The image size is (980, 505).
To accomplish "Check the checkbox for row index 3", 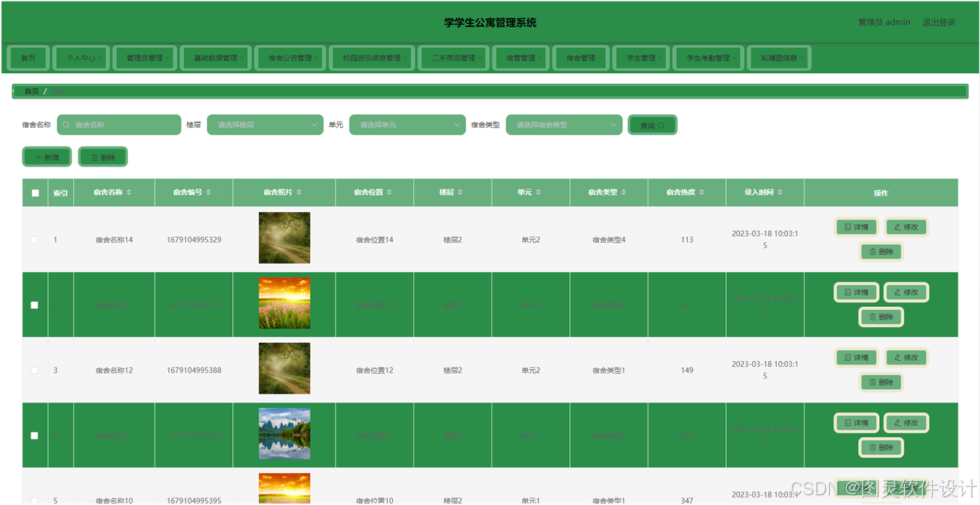I will tap(34, 371).
